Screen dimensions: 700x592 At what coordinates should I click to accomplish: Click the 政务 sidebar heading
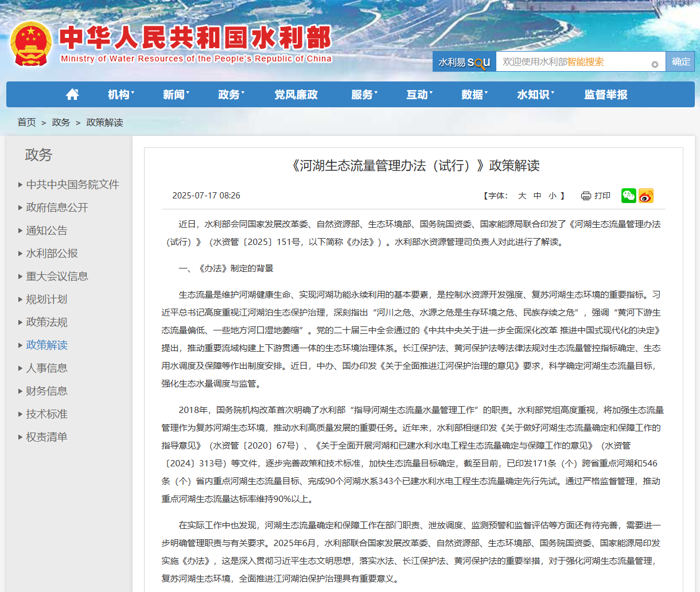39,155
